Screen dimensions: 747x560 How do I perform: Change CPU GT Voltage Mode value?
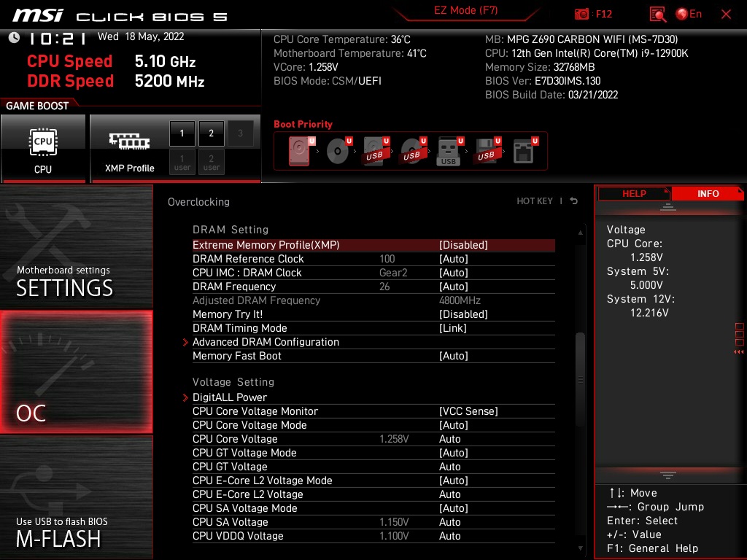pos(373,452)
